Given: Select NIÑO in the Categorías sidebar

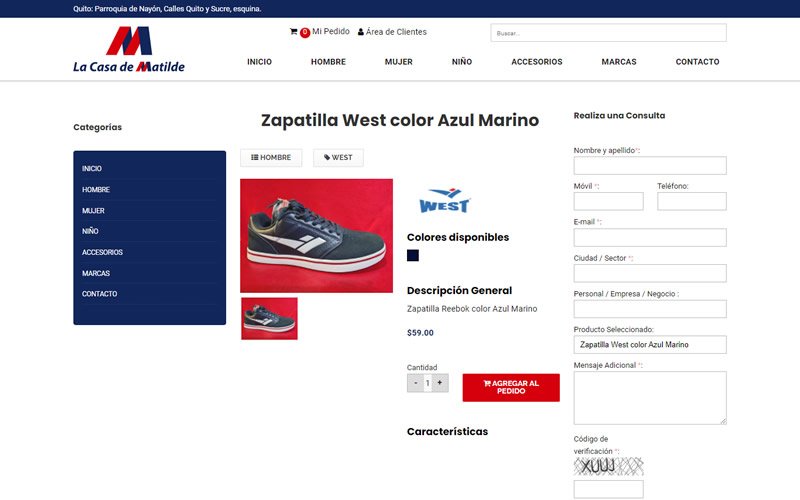Looking at the screenshot, I should tap(90, 231).
